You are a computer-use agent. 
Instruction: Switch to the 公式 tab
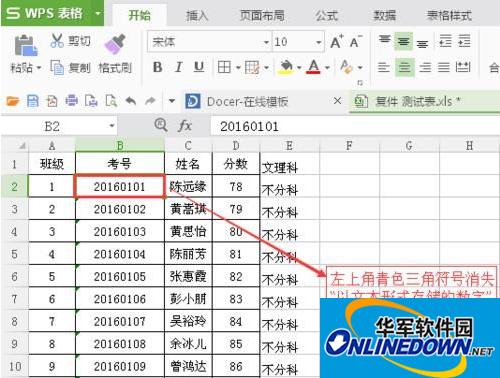(x=327, y=15)
